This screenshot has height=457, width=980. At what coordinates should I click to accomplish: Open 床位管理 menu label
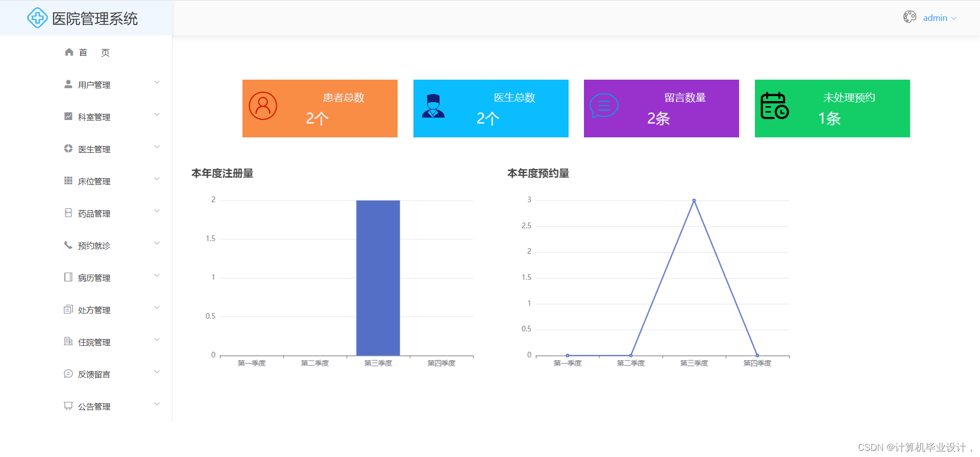pos(94,181)
